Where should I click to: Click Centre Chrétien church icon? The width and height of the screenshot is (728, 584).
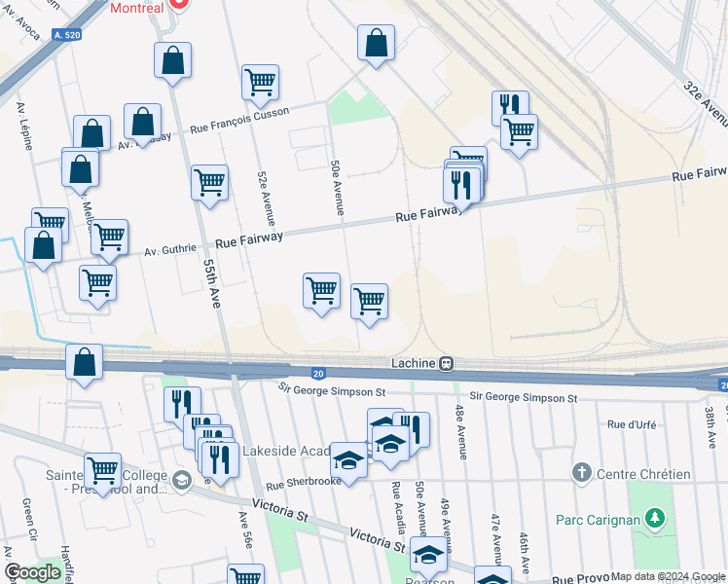coord(582,473)
